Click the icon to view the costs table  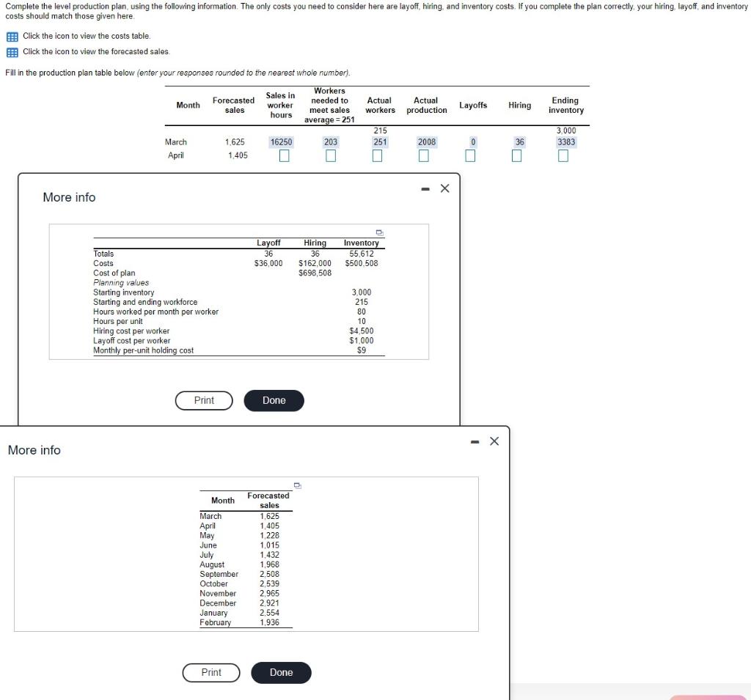12,36
